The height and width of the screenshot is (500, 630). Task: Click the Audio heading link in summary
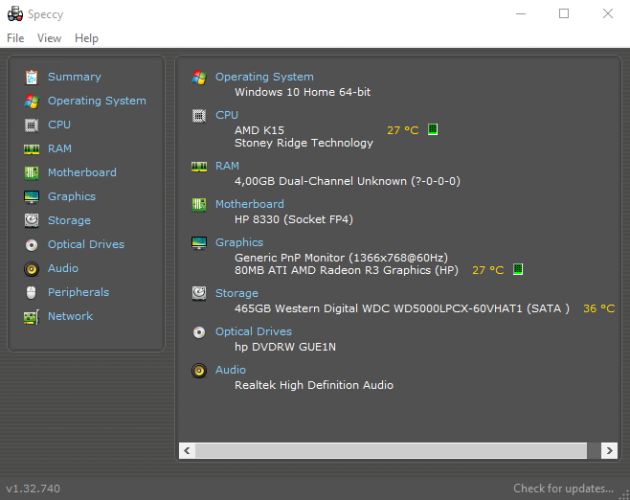point(230,370)
